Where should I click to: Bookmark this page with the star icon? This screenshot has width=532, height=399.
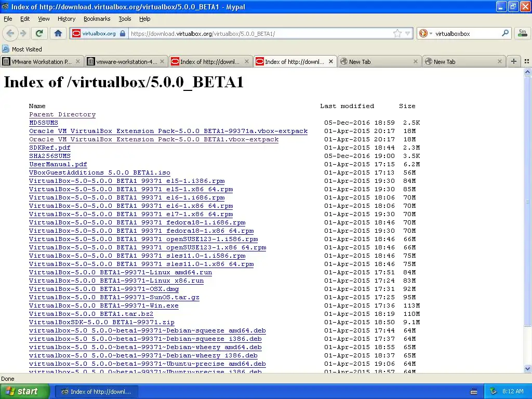click(x=397, y=33)
